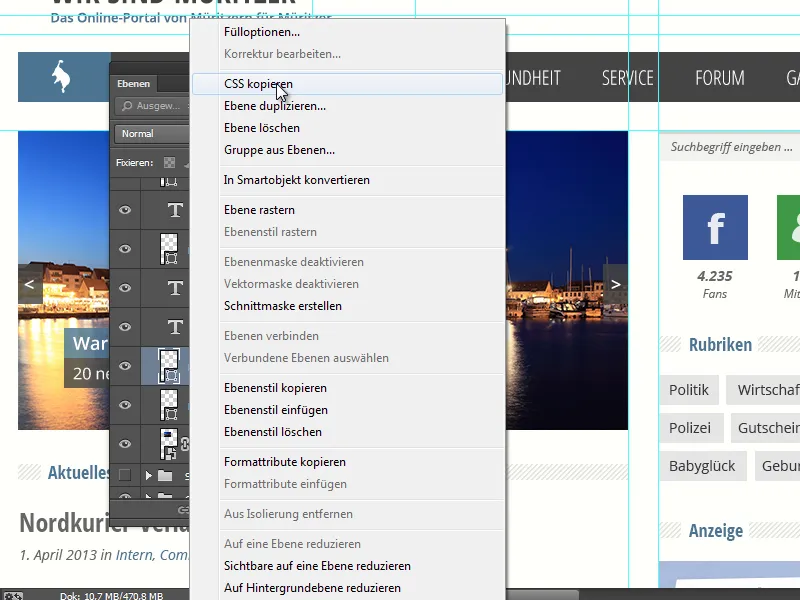
Task: Select T icon of text layer directly above selected layer
Action: click(175, 327)
